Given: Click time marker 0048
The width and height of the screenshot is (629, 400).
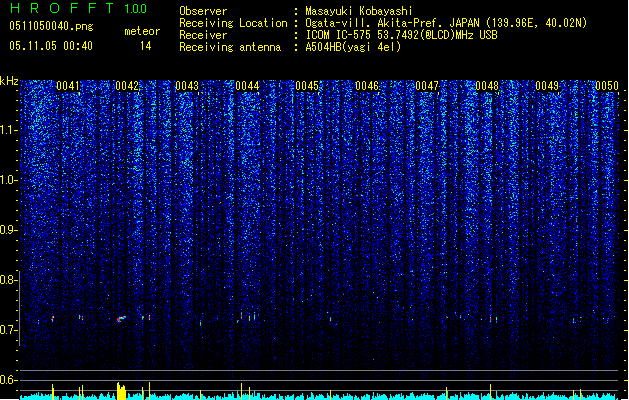Looking at the screenshot, I should (487, 86).
